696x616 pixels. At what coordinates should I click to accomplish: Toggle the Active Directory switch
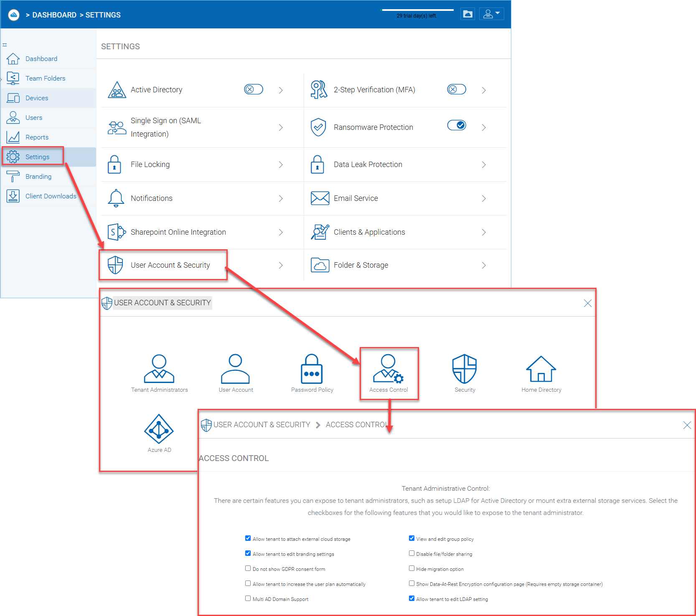(254, 89)
